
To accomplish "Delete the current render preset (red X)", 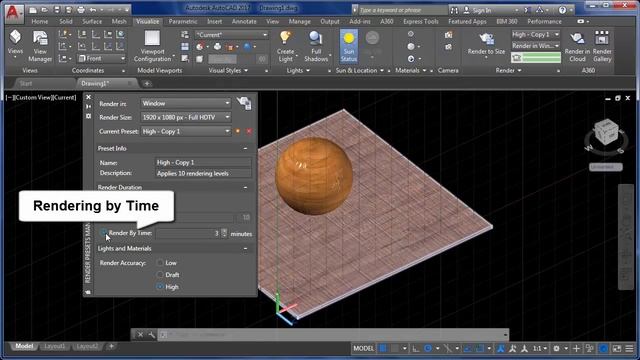I will [x=249, y=131].
